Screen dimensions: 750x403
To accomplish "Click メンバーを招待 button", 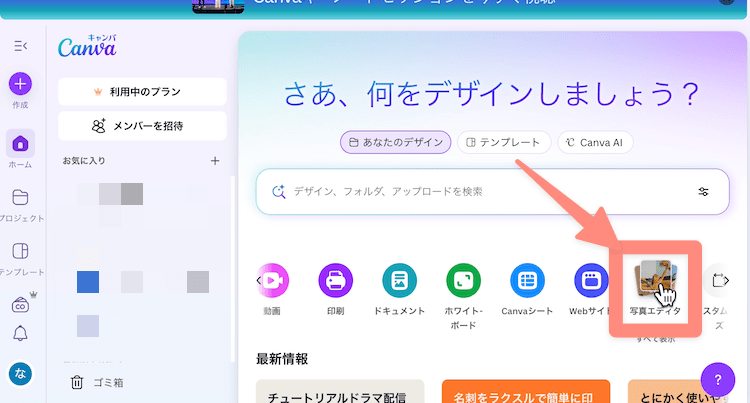I will point(142,126).
